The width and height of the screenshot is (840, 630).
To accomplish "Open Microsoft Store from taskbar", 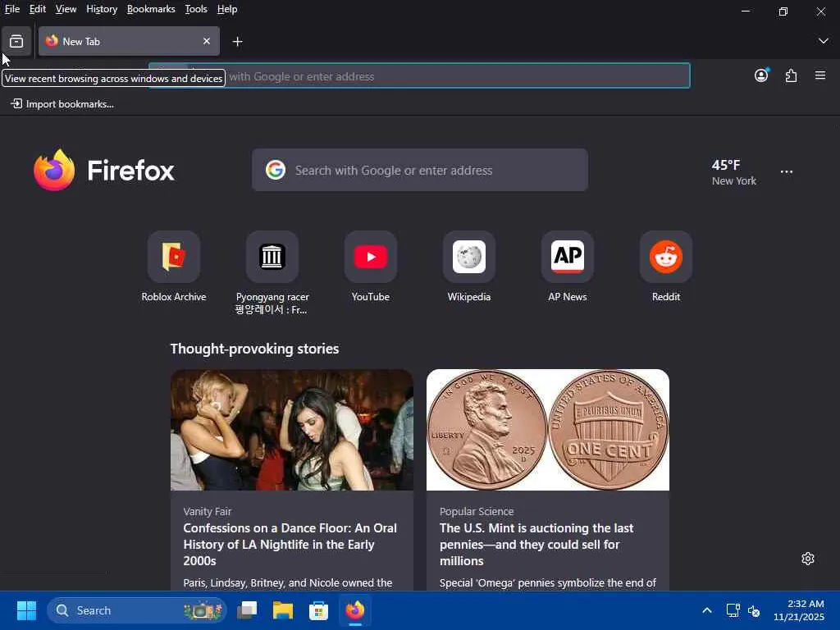I will pos(319,610).
